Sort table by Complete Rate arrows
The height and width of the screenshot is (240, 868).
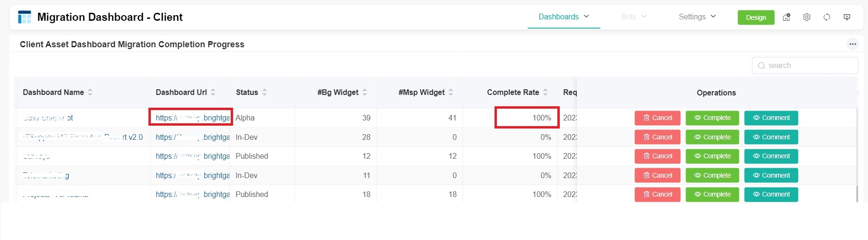pyautogui.click(x=546, y=93)
